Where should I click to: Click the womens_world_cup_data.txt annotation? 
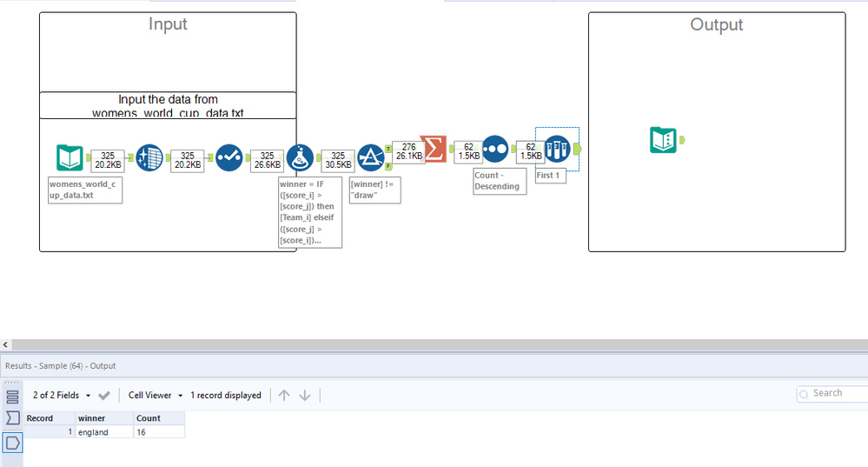click(x=85, y=190)
